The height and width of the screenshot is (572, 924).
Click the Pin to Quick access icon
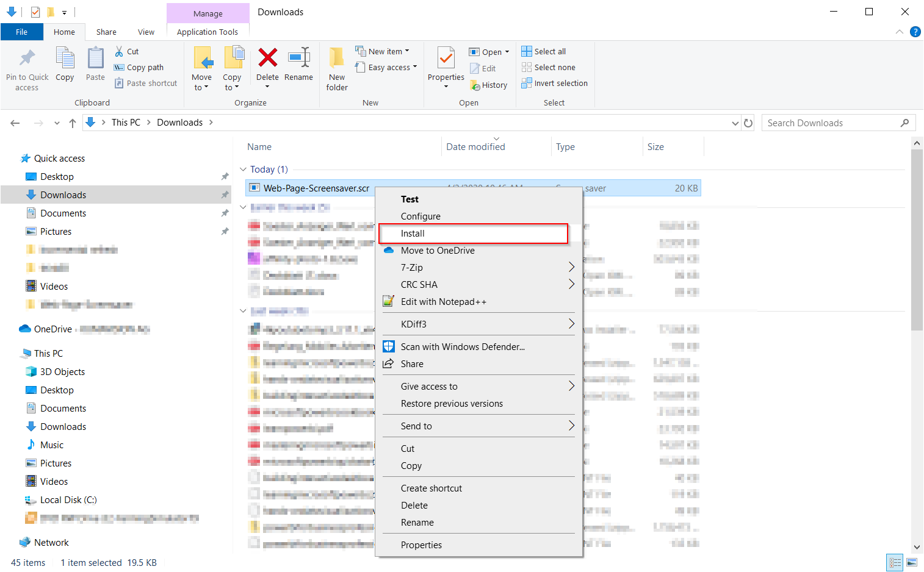point(27,59)
